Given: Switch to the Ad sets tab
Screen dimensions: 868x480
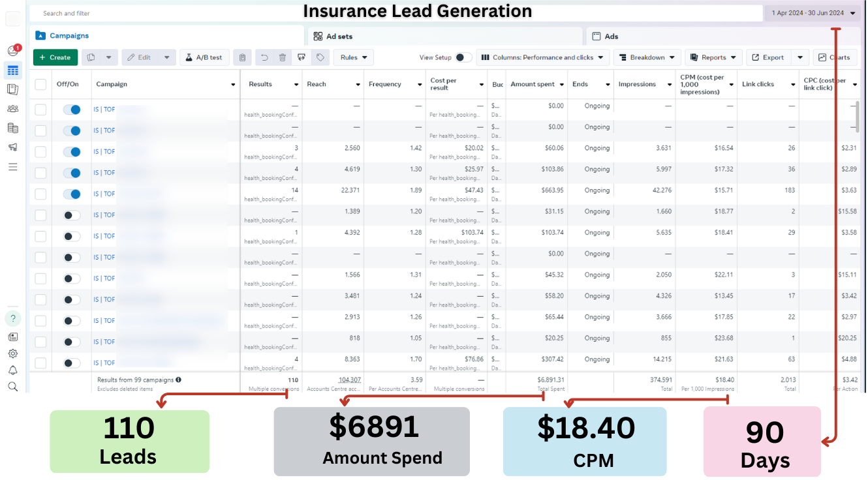Looking at the screenshot, I should (444, 37).
